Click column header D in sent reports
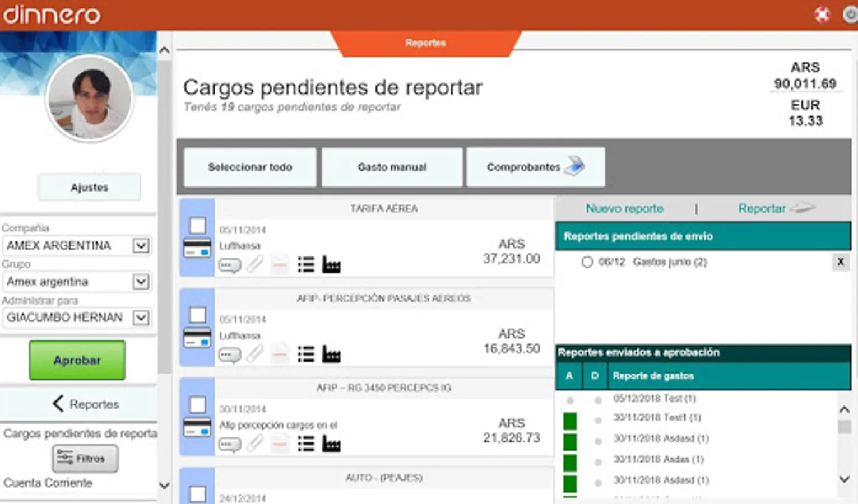Viewport: 858px width, 504px height. pos(595,376)
